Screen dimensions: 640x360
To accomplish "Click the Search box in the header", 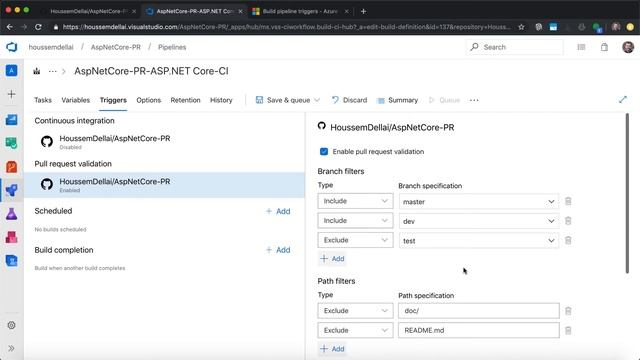I will tap(514, 47).
